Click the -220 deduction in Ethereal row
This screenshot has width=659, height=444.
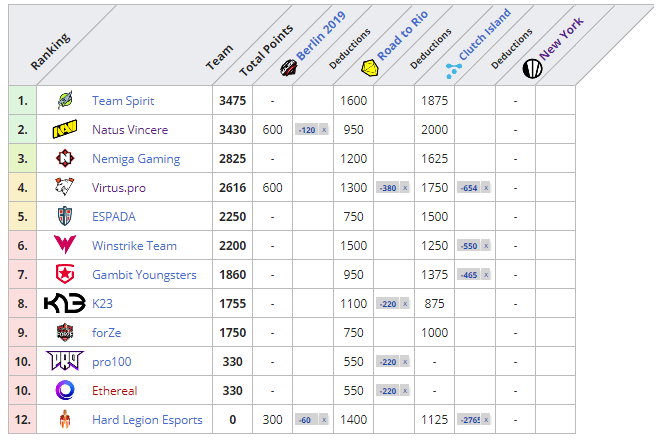click(x=388, y=391)
